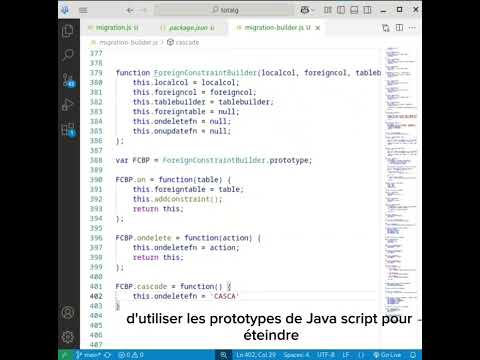480x360 pixels.
Task: Open the notifications bell
Action: pyautogui.click(x=413, y=355)
